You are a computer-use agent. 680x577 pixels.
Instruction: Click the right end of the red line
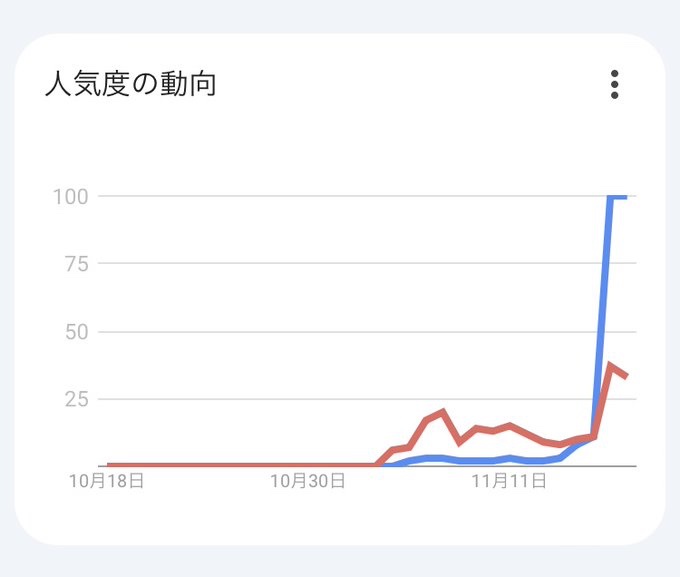[x=626, y=376]
